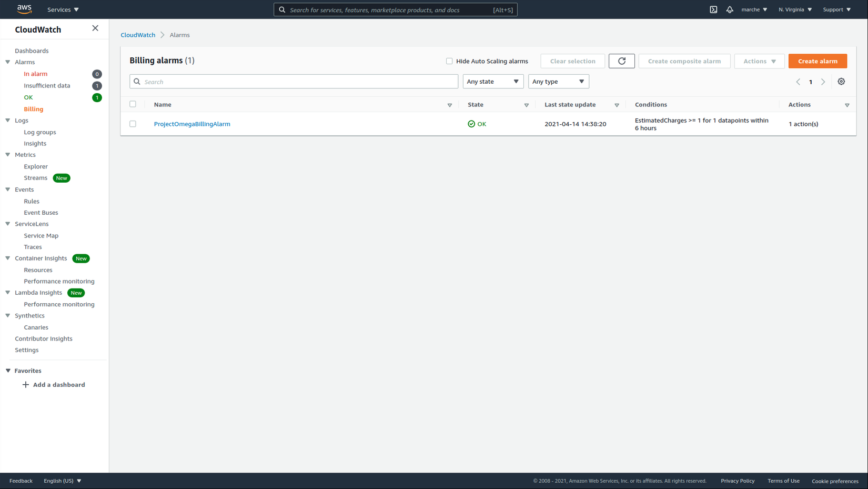868x489 pixels.
Task: Close the CloudWatch sidebar panel
Action: (x=95, y=28)
